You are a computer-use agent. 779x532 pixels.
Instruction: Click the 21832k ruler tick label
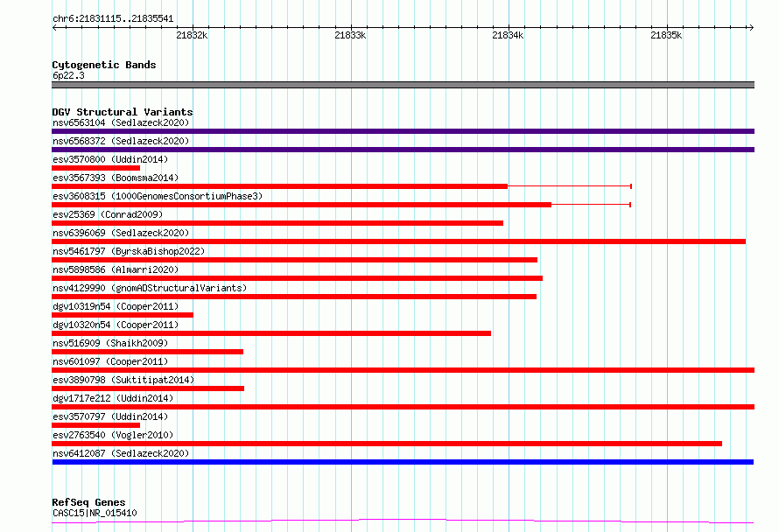tap(192, 35)
